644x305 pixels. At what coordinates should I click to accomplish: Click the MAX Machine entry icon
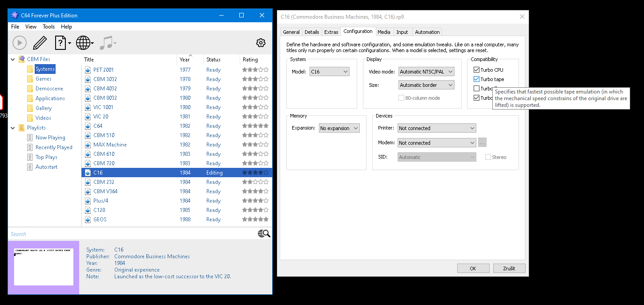tap(88, 145)
